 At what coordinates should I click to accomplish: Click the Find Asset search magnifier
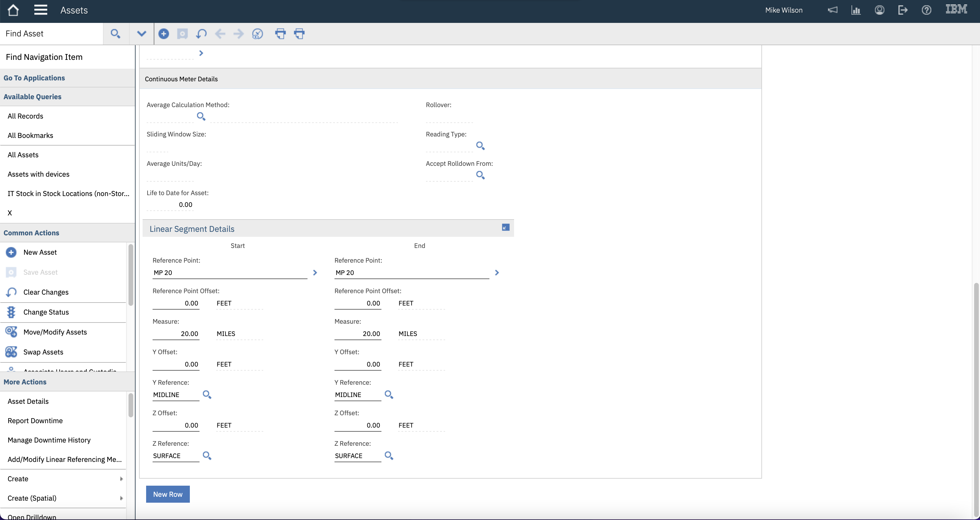click(x=115, y=34)
